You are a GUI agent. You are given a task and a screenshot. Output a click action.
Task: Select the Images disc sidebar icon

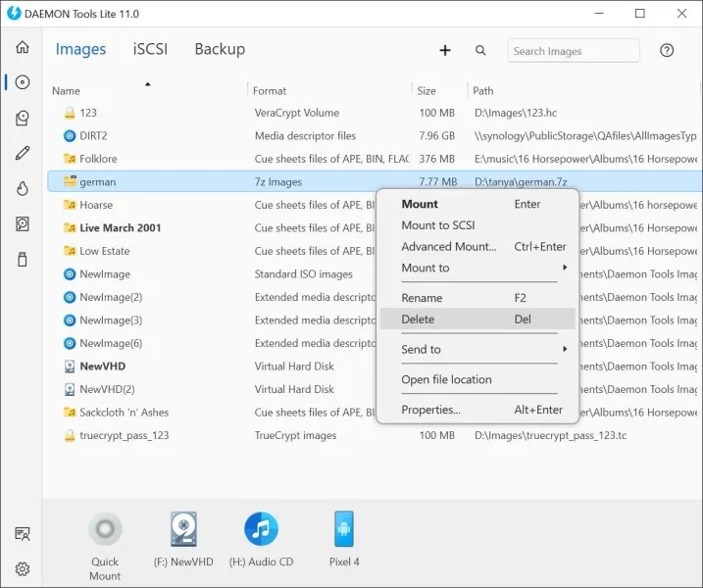click(23, 82)
